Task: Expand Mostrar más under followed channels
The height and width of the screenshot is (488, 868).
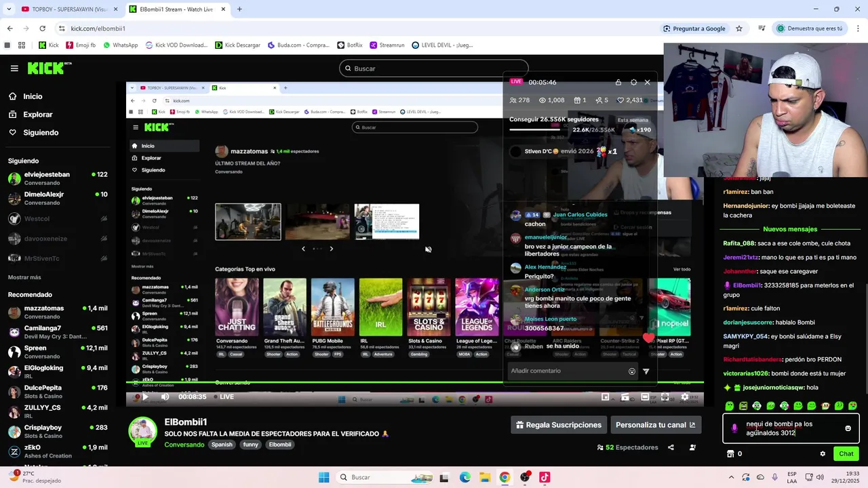Action: click(x=24, y=277)
